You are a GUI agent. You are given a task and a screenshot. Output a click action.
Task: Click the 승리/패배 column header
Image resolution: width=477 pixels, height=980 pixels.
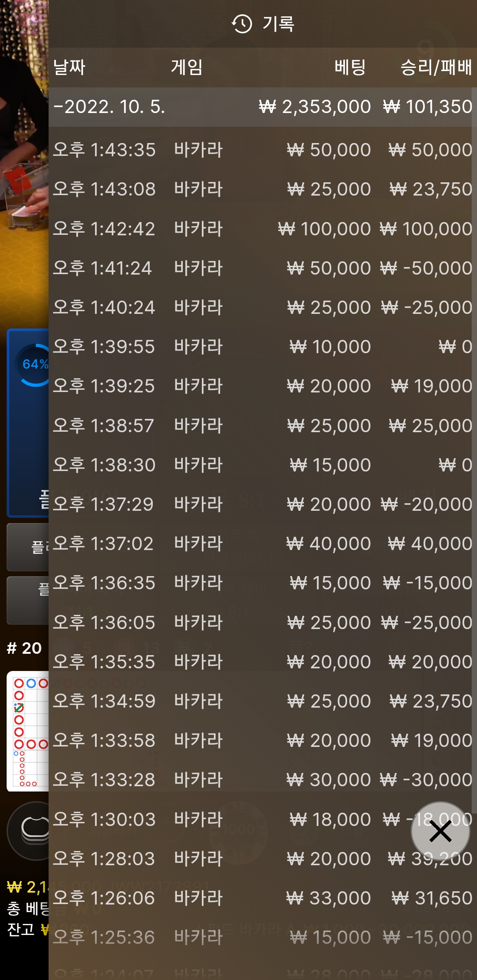coord(436,68)
